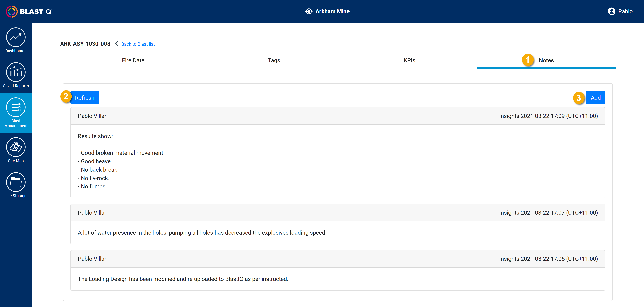Follow the Back to Blast list link

pyautogui.click(x=138, y=44)
